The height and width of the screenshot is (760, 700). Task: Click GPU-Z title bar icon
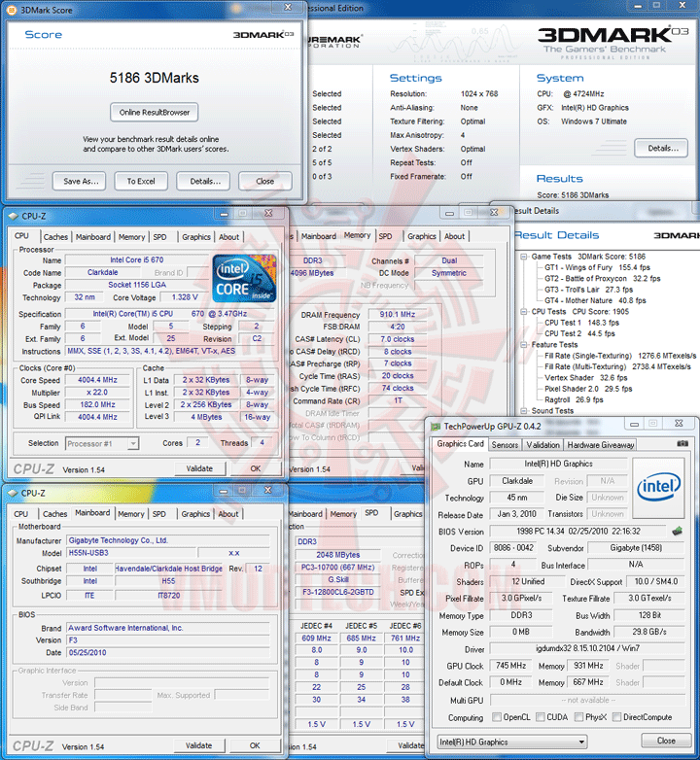click(435, 427)
